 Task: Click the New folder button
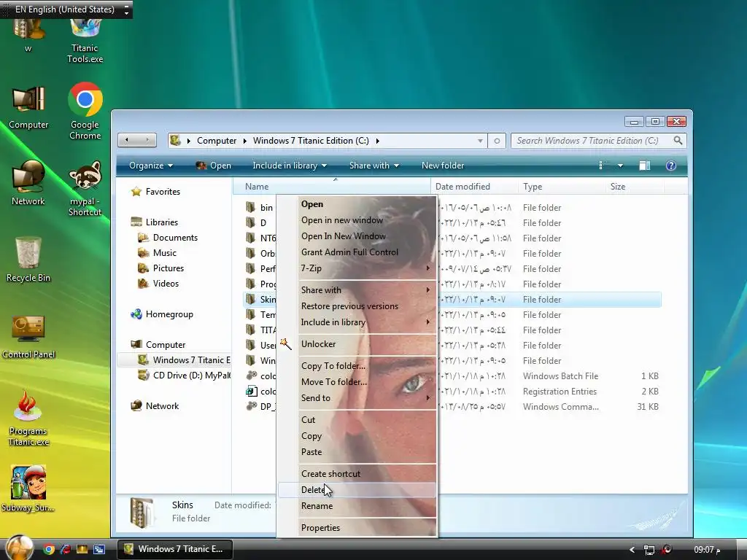(x=443, y=166)
